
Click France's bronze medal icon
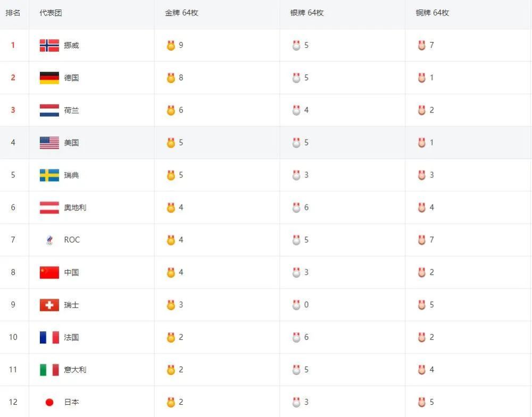[x=421, y=337]
